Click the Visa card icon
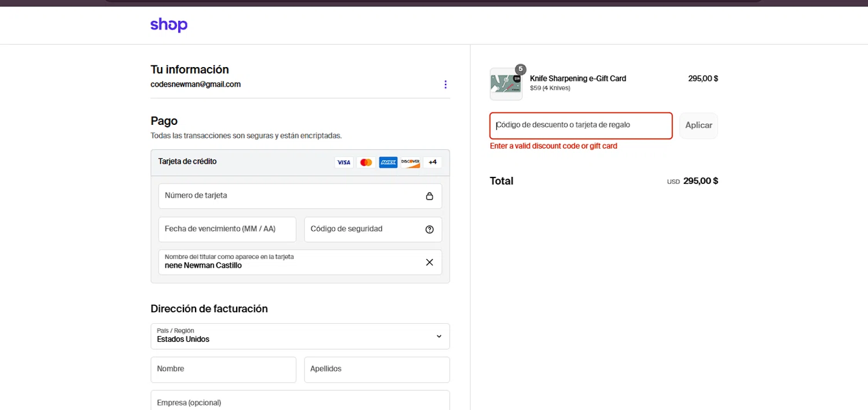The width and height of the screenshot is (868, 410). point(344,162)
